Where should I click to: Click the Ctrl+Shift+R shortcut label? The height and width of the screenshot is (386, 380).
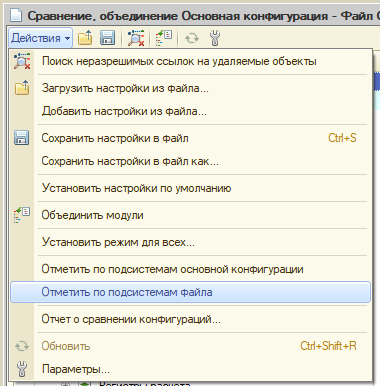[328, 346]
